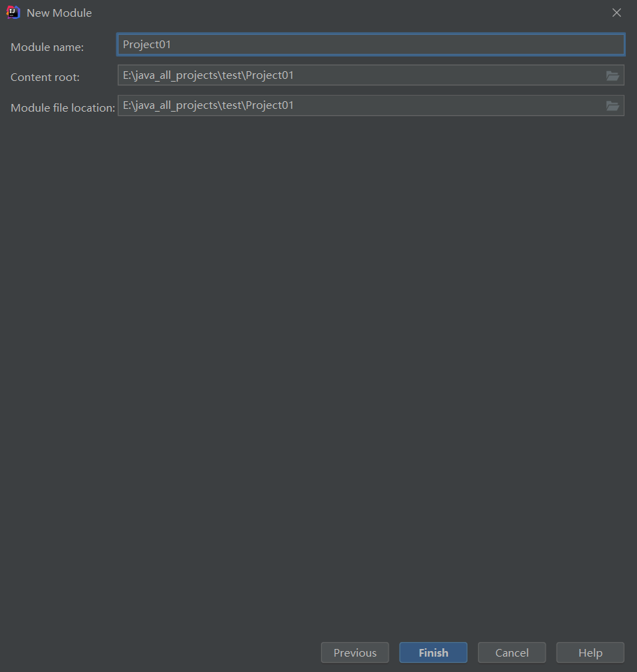The height and width of the screenshot is (672, 637).
Task: Click 'Project01' text in Module name field
Action: pyautogui.click(x=147, y=45)
